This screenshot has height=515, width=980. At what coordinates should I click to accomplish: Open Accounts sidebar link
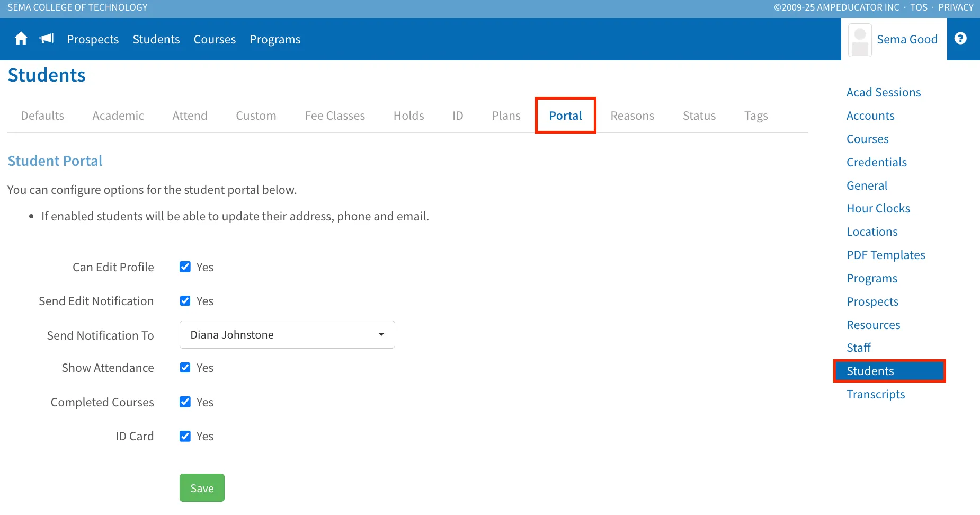[870, 116]
